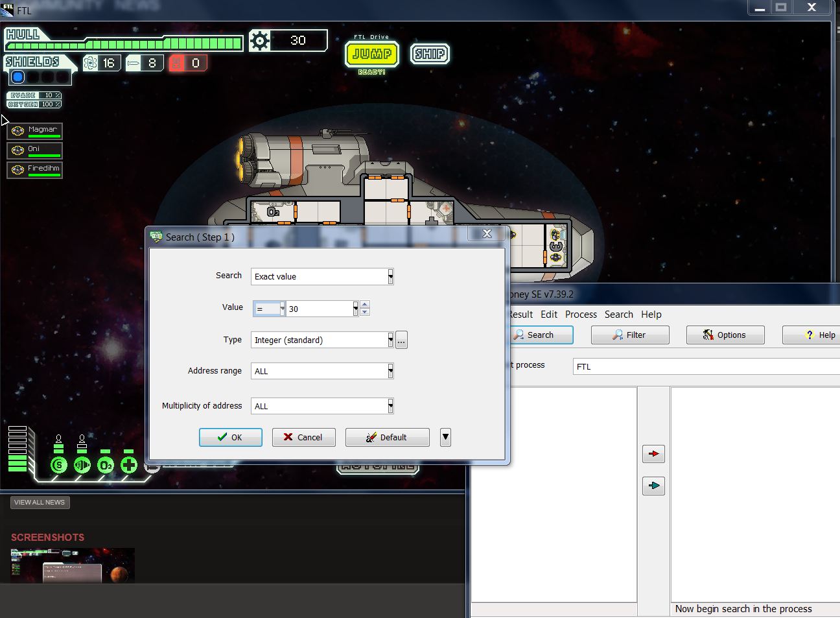Click the missile count 8
840x618 pixels.
tap(152, 63)
